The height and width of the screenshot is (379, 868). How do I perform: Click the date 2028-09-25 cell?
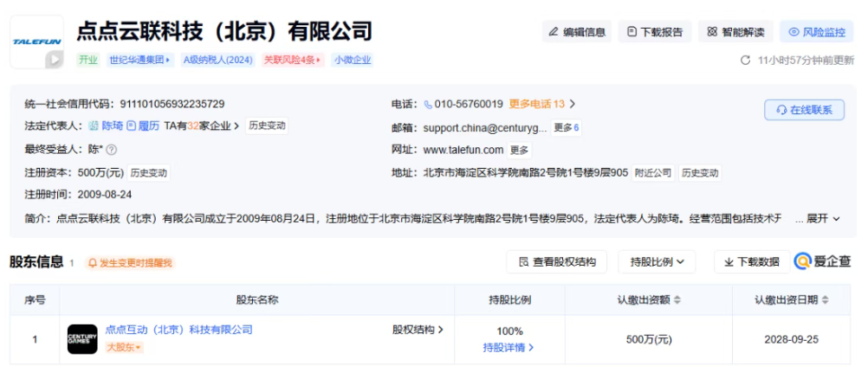click(792, 339)
